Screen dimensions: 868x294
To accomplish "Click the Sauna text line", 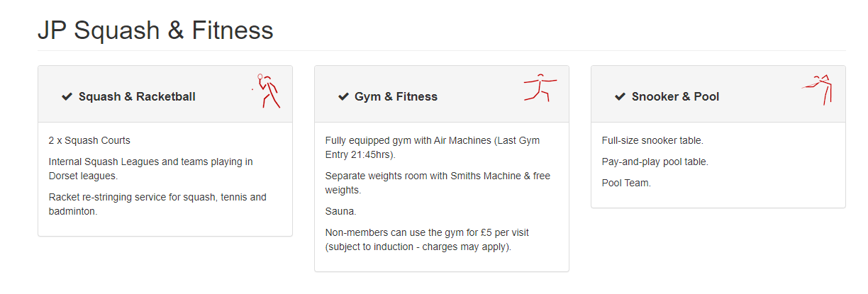I will click(x=340, y=211).
